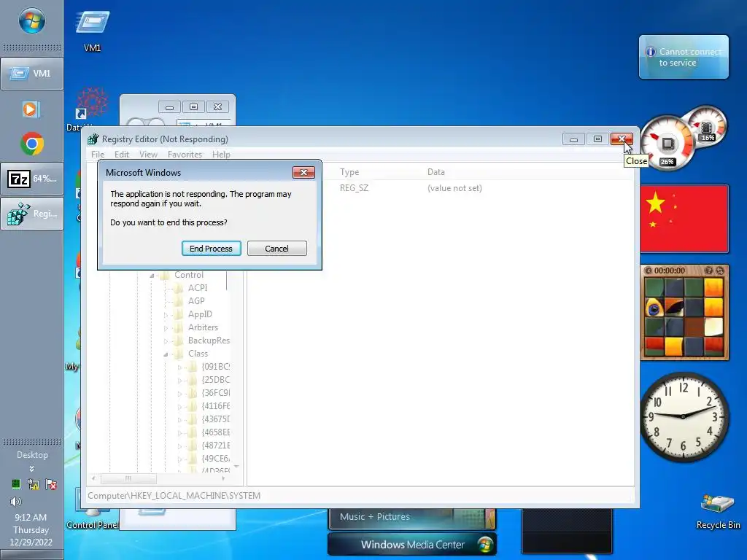Open Windows Media Player from taskbar
This screenshot has width=747, height=560.
coord(31,109)
